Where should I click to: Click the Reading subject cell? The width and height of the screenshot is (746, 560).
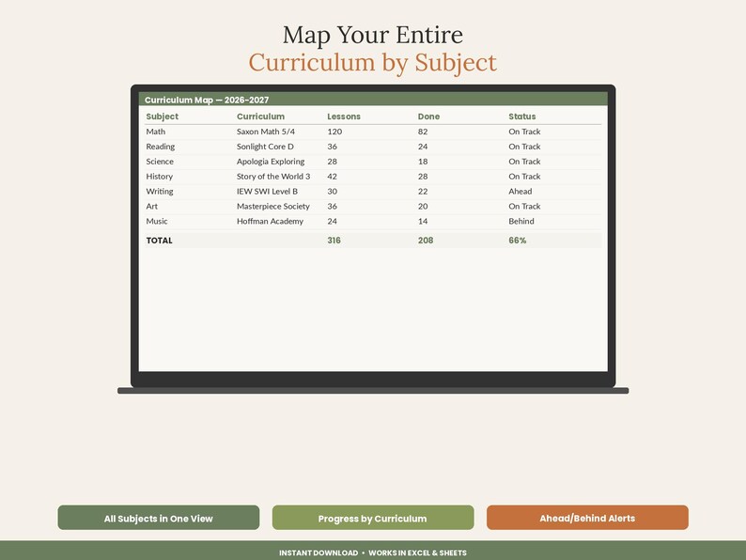(161, 147)
